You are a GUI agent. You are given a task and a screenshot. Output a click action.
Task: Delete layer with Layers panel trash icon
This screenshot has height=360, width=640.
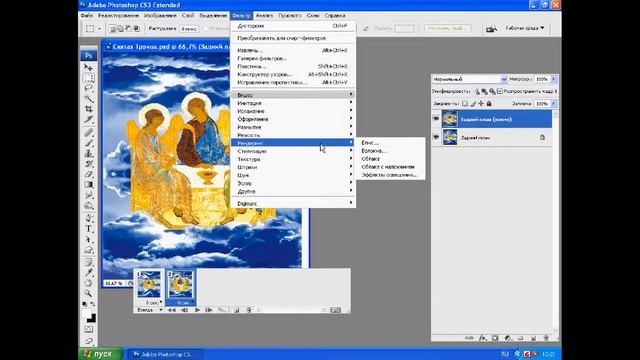coord(546,338)
